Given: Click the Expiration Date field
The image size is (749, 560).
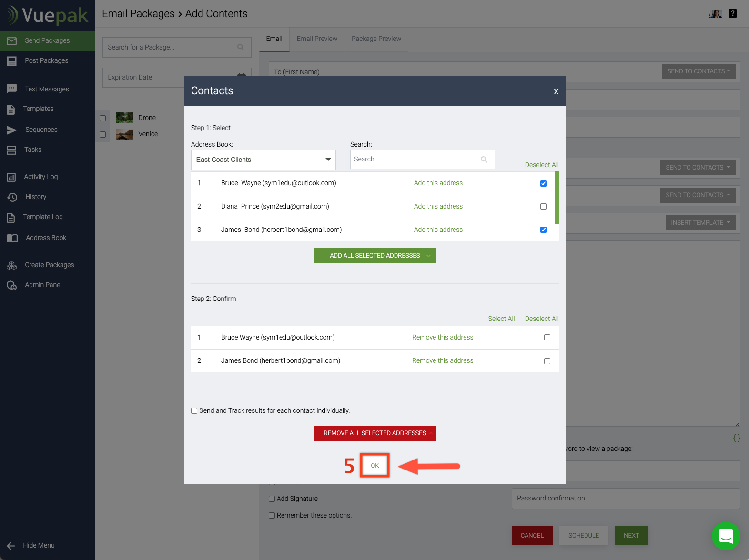Looking at the screenshot, I should coord(177,78).
